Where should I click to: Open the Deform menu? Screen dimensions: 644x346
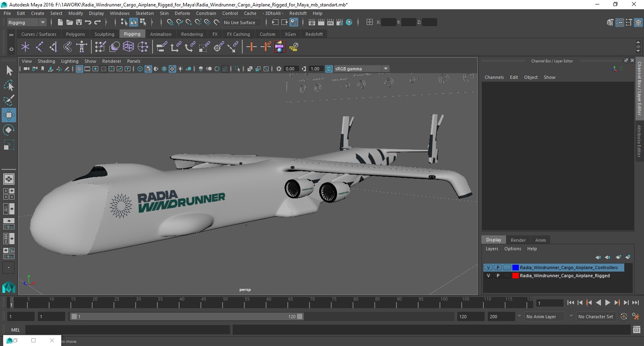pyautogui.click(x=182, y=13)
